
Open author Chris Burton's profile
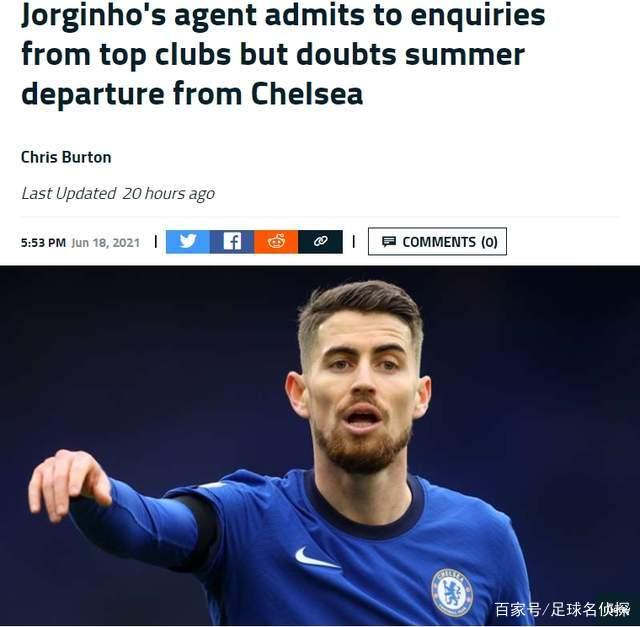66,157
